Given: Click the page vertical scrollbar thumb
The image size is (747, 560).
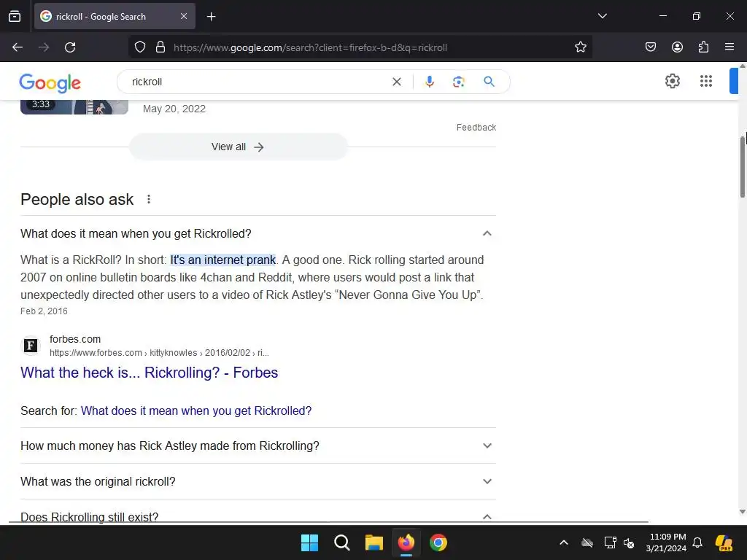Looking at the screenshot, I should 742,167.
